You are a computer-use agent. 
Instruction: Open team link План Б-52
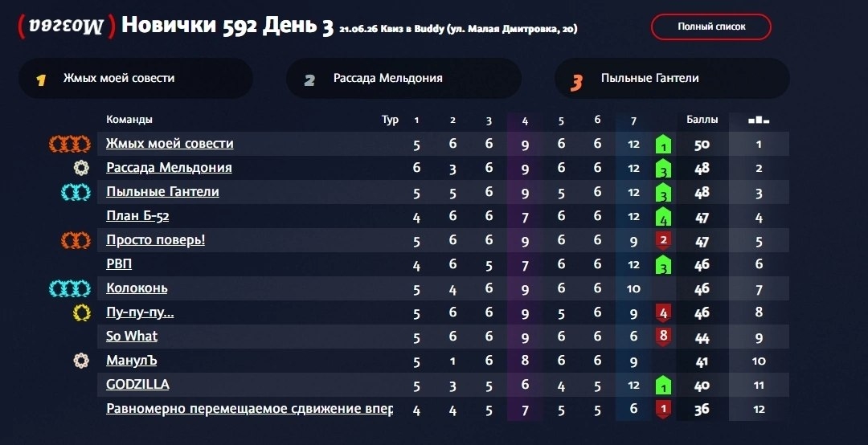pos(137,215)
